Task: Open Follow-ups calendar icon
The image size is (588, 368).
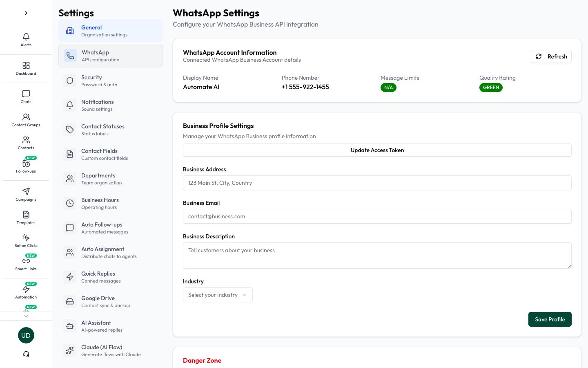Action: click(x=26, y=163)
